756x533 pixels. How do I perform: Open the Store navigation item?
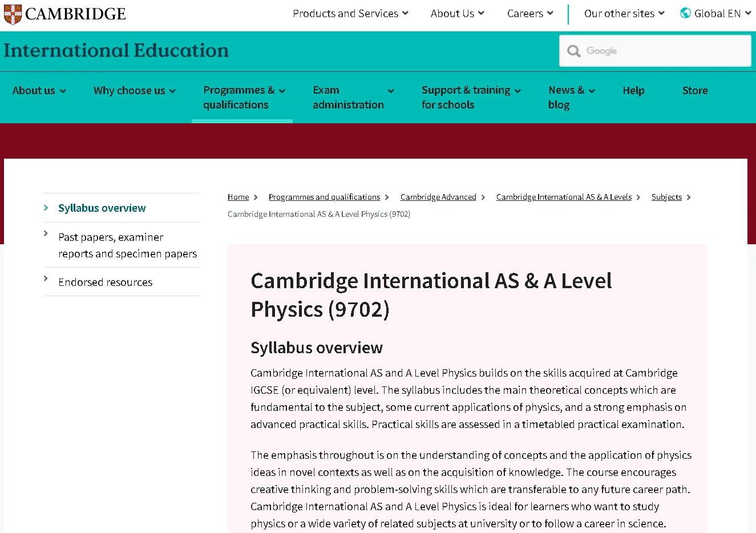click(695, 90)
